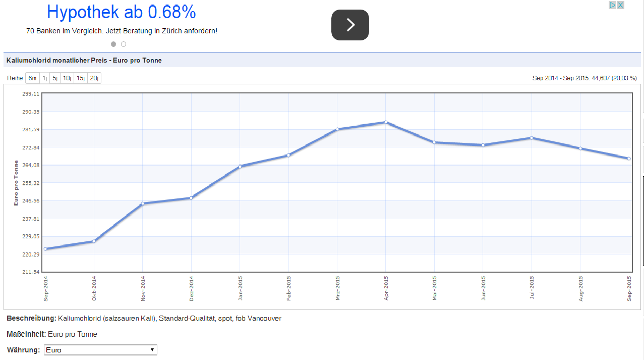Image resolution: width=644 pixels, height=360 pixels.
Task: Click the Sep-2015 final data point
Action: tap(629, 159)
